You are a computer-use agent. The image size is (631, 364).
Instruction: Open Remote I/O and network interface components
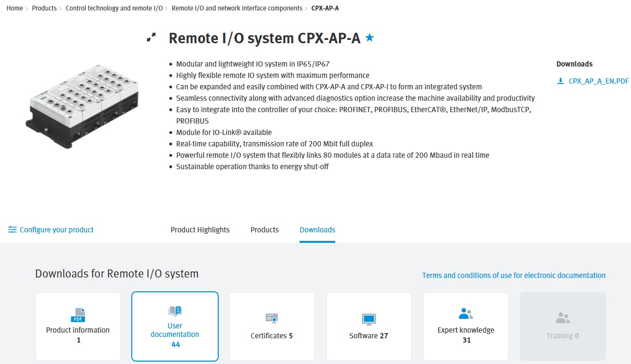pos(237,8)
